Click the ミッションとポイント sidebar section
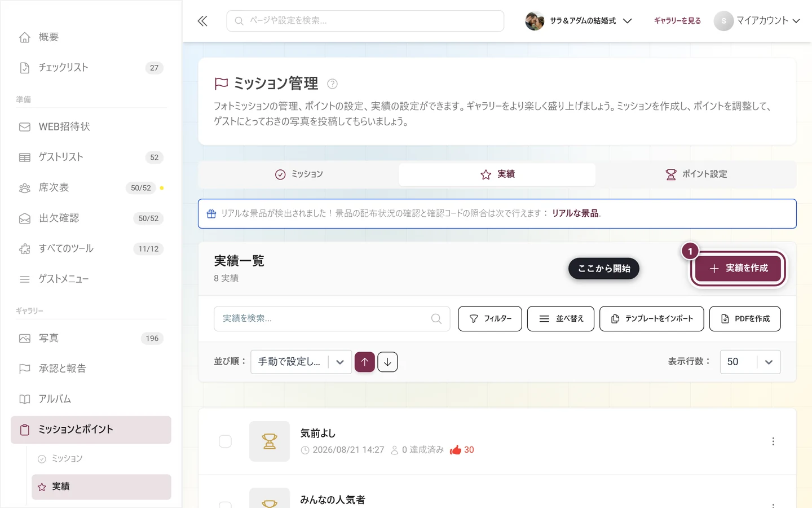 coord(91,430)
